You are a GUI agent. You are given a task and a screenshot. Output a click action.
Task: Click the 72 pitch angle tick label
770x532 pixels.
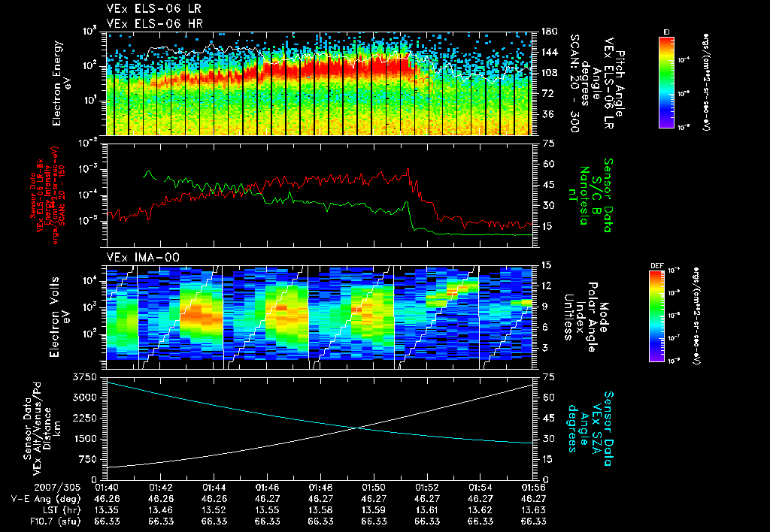[547, 93]
